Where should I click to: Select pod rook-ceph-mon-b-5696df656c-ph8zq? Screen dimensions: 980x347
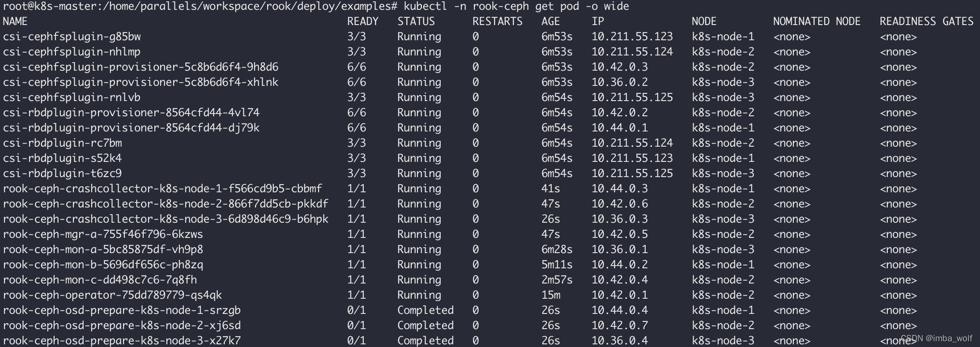[x=103, y=265]
